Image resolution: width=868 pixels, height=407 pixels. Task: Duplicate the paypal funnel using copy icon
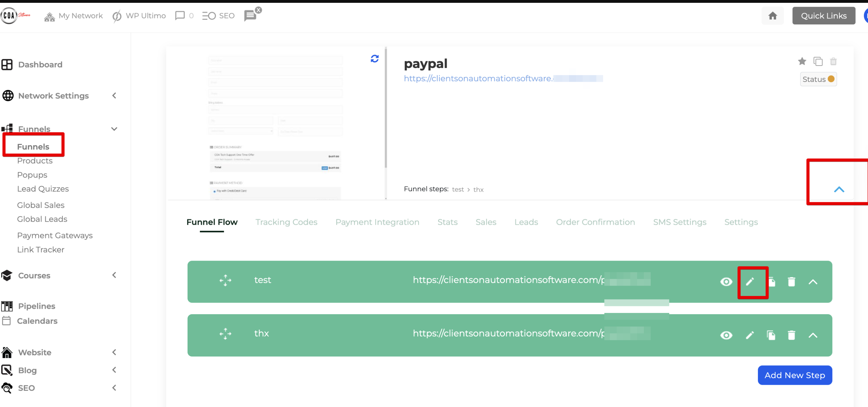click(x=818, y=61)
